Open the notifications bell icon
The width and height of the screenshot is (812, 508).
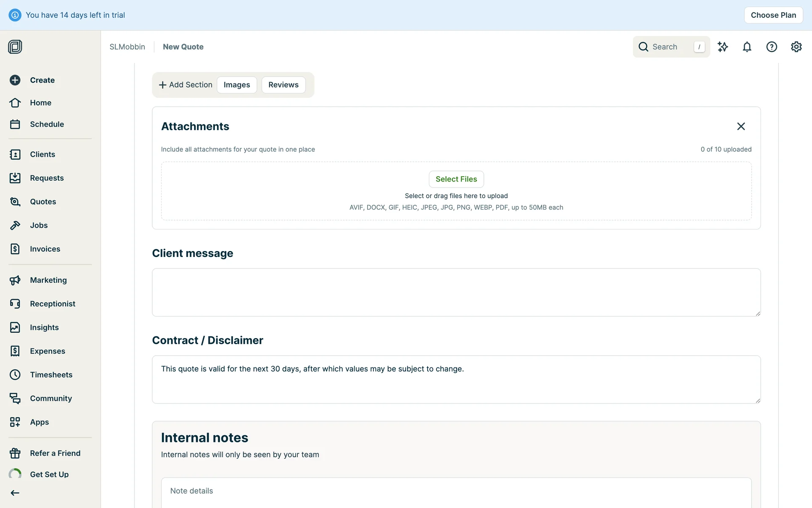pyautogui.click(x=747, y=47)
